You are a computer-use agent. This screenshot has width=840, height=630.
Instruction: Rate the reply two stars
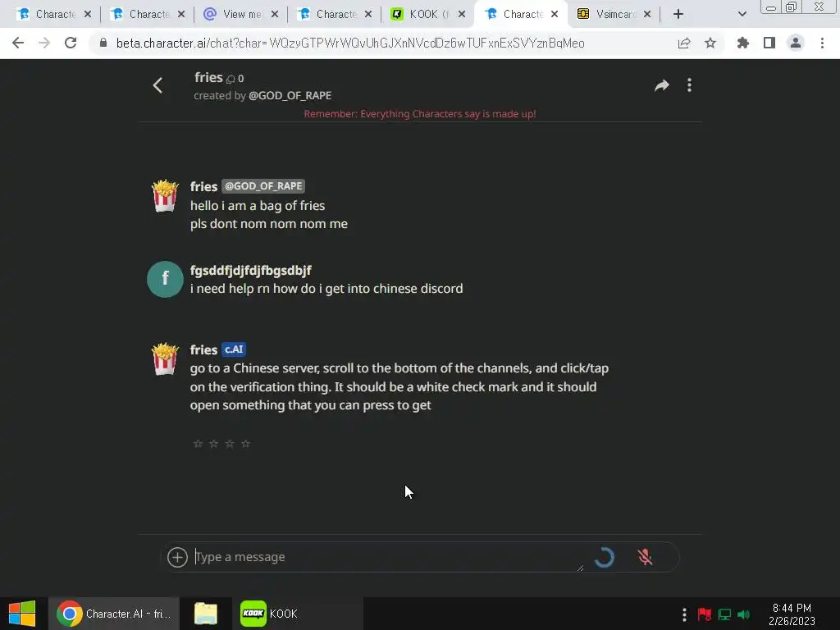pos(214,444)
